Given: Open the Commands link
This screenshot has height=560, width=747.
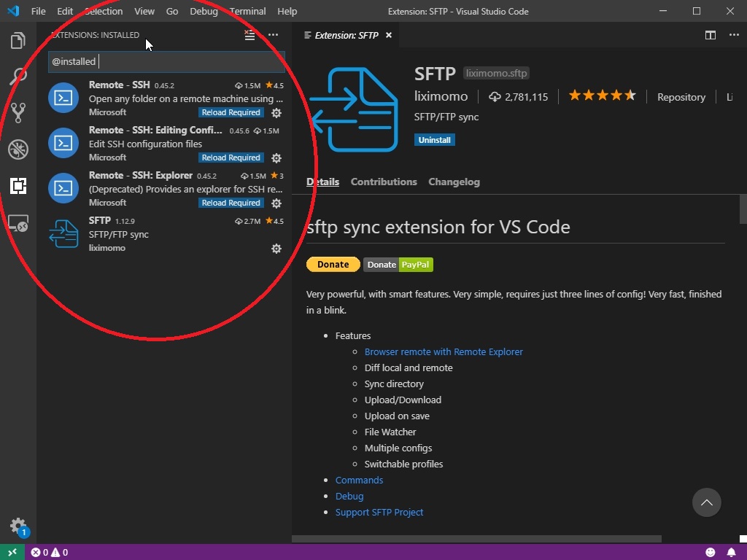Looking at the screenshot, I should coord(359,481).
